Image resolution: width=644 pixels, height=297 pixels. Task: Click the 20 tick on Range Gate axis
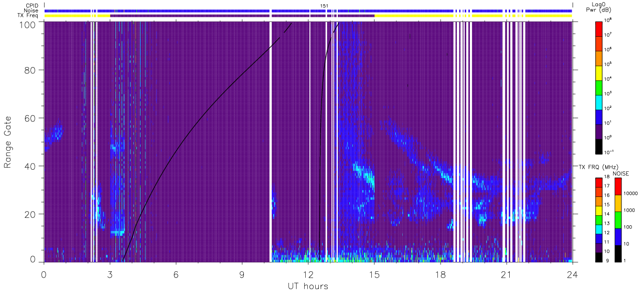(31, 214)
